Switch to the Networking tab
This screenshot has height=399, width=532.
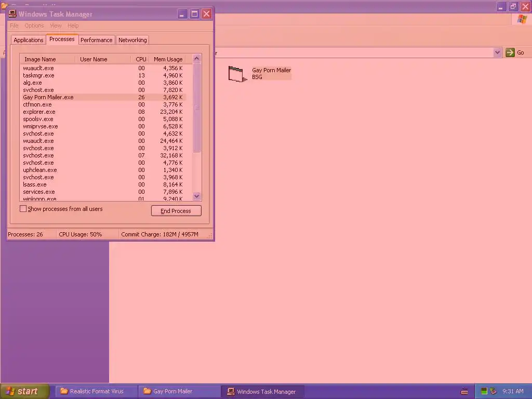point(132,39)
